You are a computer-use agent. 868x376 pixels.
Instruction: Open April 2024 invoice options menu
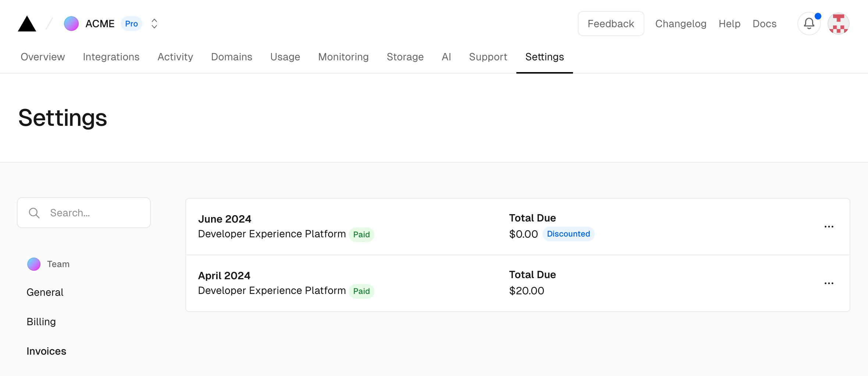[829, 283]
